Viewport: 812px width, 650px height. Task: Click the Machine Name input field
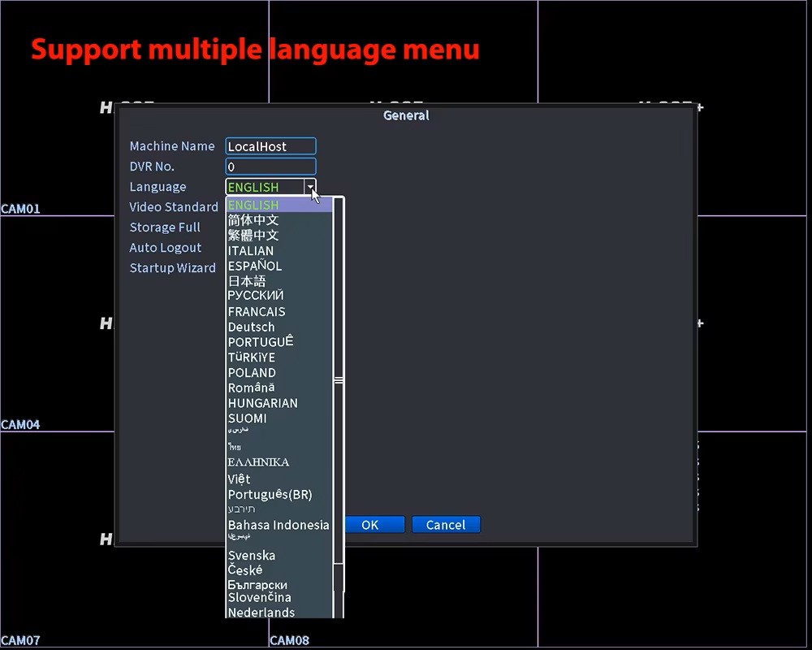(x=270, y=146)
